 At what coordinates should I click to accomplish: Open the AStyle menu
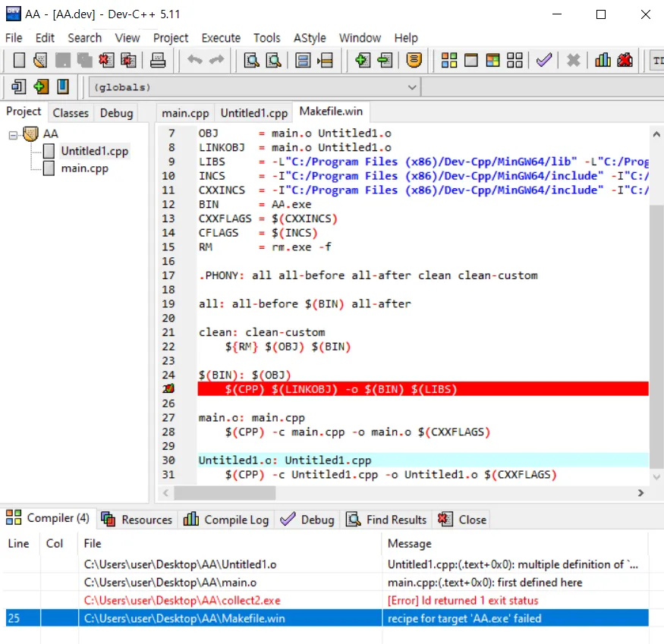click(310, 38)
